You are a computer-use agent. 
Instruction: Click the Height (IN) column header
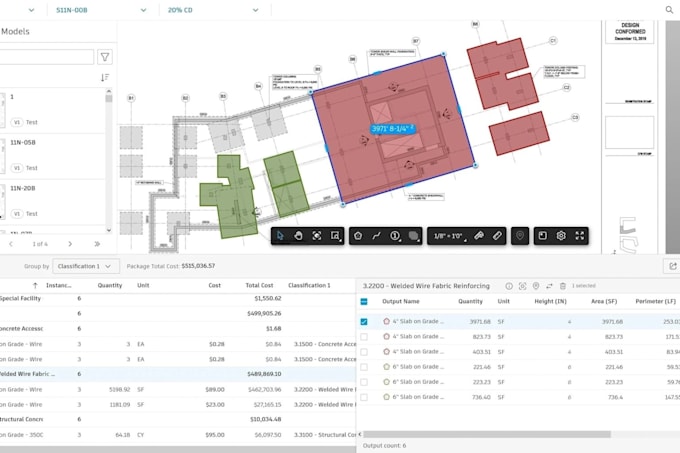click(550, 301)
